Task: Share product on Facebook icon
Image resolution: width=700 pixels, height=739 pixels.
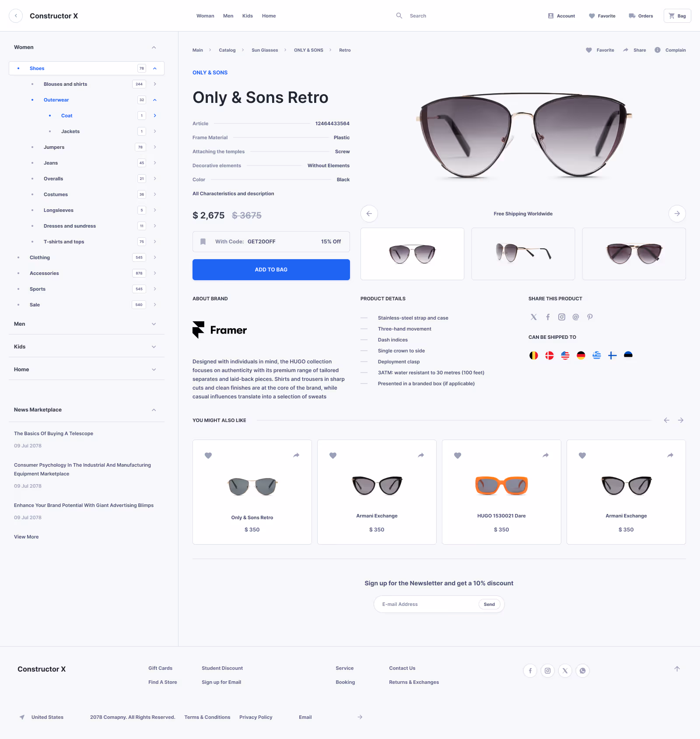Action: pos(548,317)
